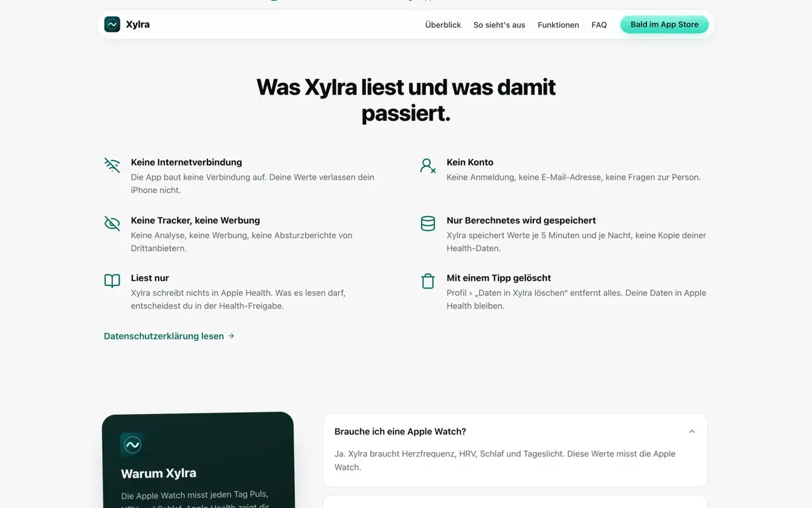The height and width of the screenshot is (508, 812).
Task: Click the "Keine Tracker, keine Werbung" title
Action: pos(195,220)
